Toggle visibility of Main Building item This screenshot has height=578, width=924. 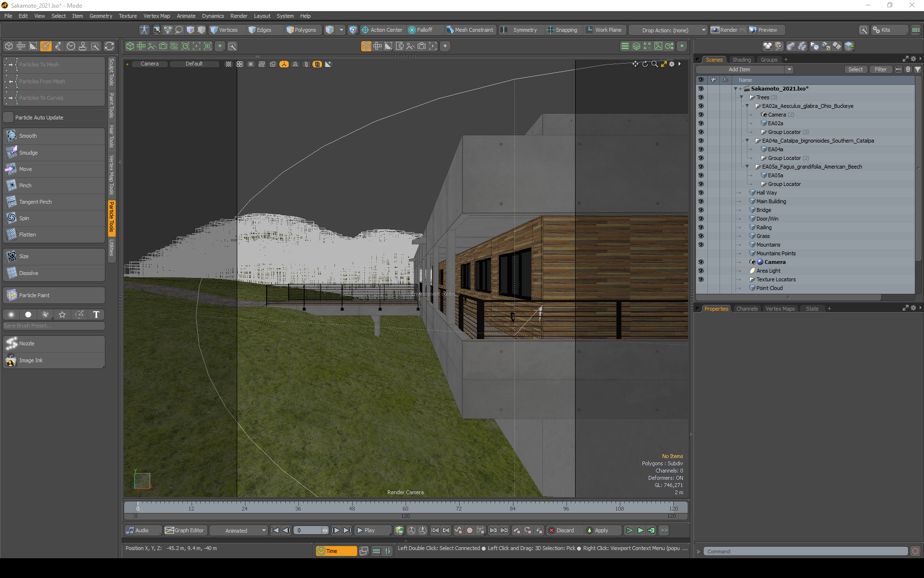[701, 201]
